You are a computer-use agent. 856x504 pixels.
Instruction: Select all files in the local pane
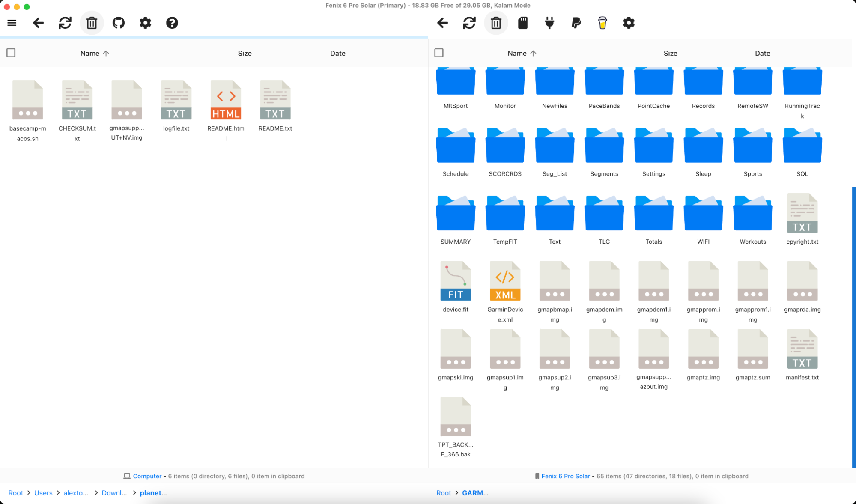[x=11, y=52]
